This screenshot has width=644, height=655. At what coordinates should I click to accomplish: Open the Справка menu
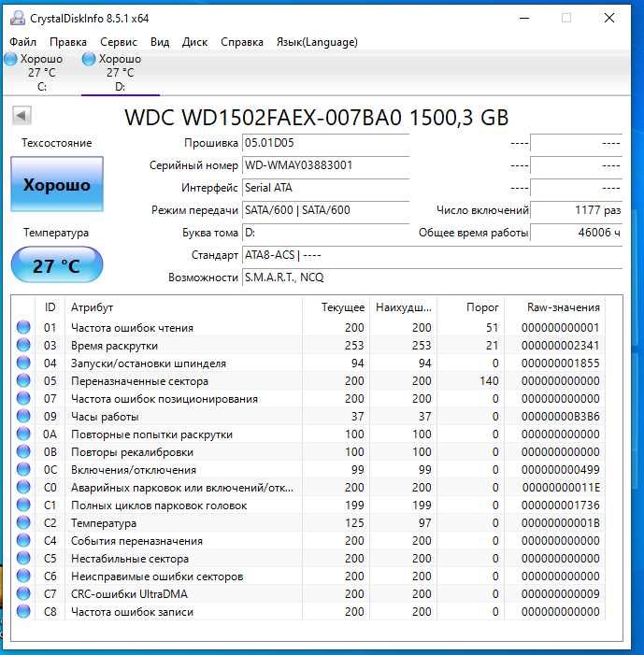242,42
